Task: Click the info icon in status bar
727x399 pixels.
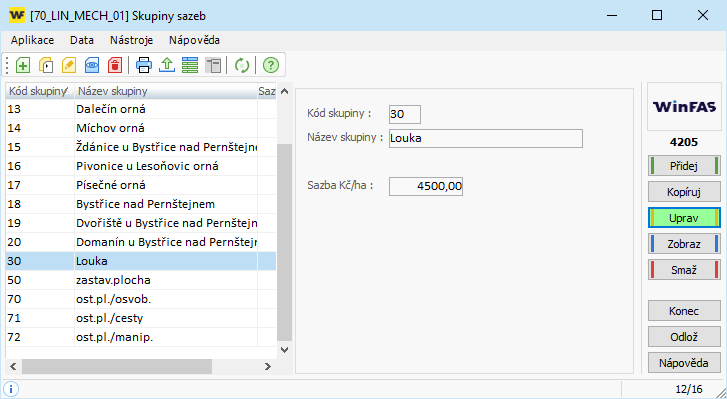Action: [11, 389]
